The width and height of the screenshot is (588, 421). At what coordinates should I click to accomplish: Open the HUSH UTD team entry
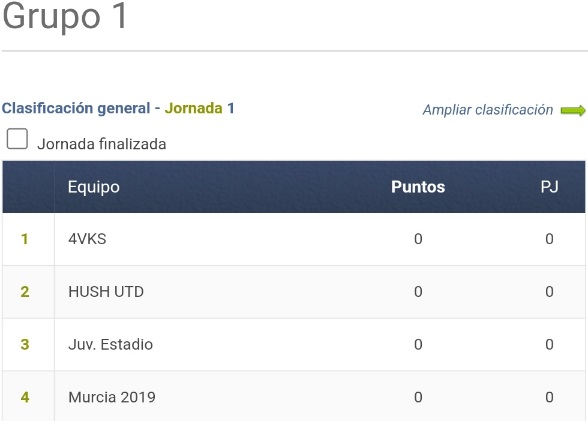tap(106, 292)
